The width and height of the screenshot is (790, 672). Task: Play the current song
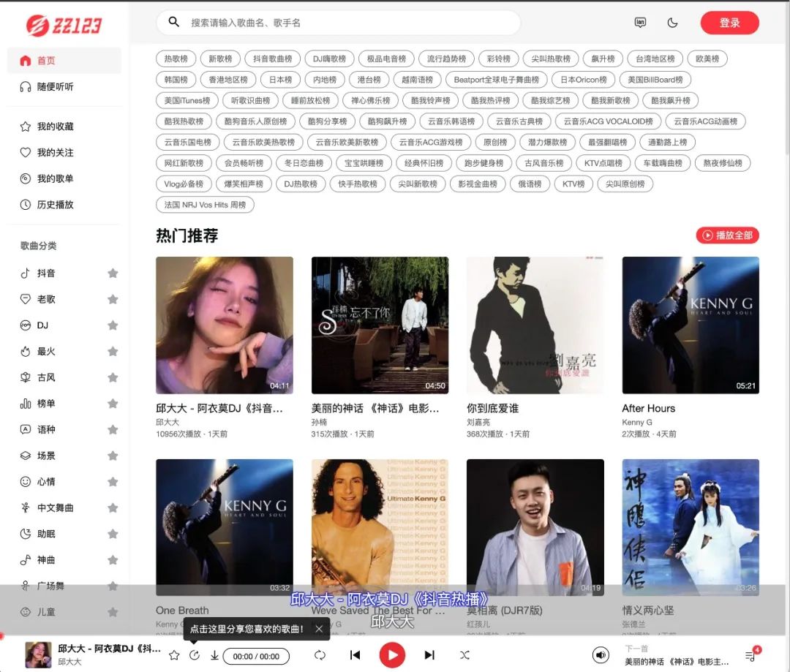tap(393, 655)
